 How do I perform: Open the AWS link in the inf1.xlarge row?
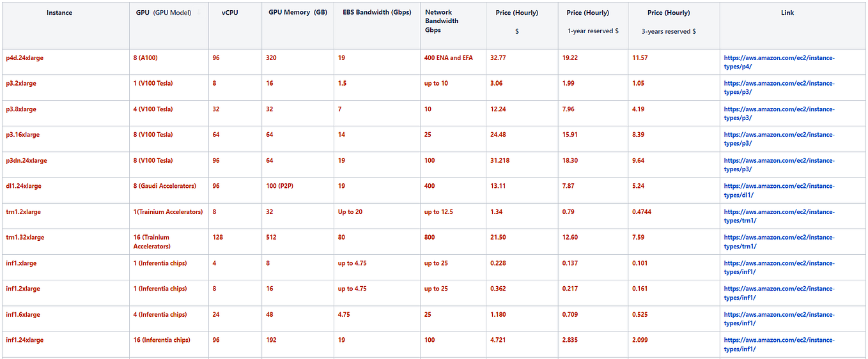779,268
